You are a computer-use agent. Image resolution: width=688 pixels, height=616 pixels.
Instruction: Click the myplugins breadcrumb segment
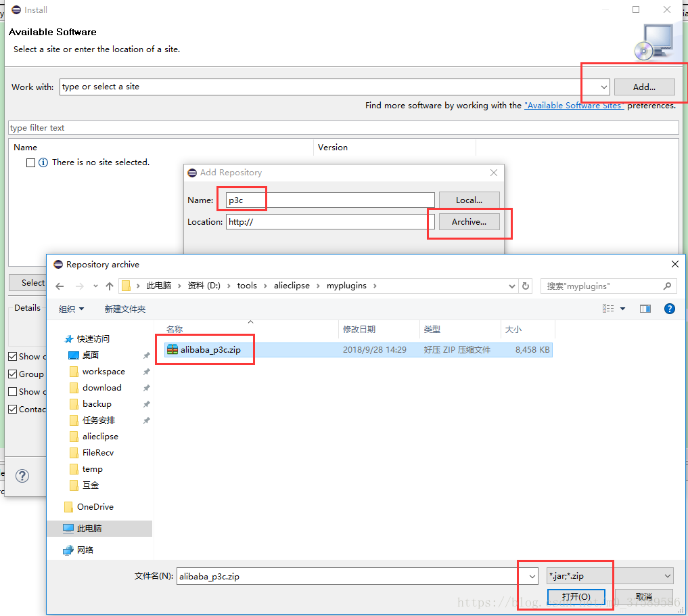coord(346,286)
